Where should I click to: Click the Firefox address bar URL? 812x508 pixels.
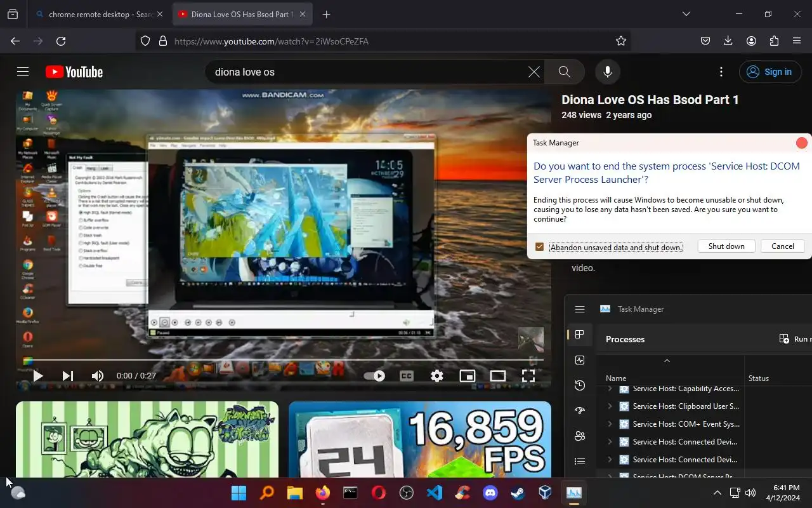272,41
